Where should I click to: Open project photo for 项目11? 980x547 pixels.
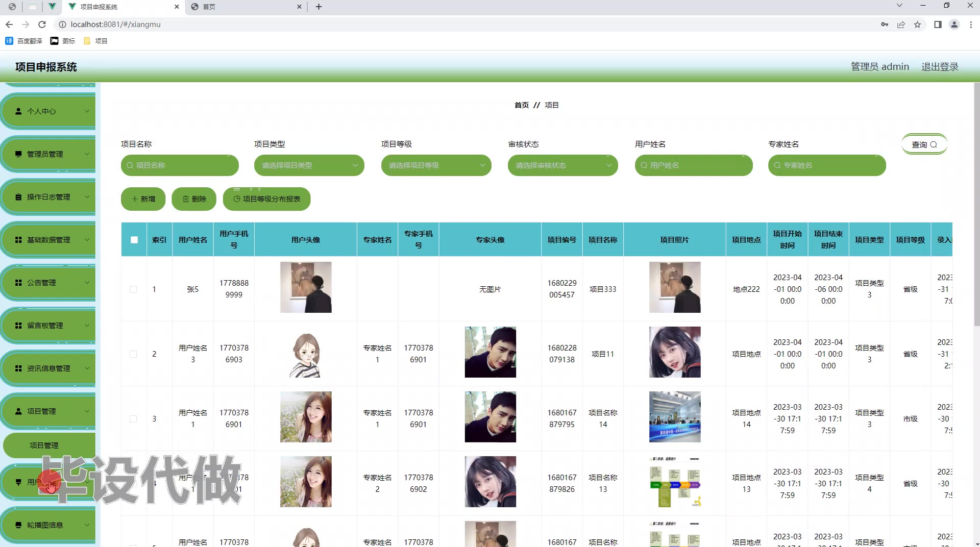pyautogui.click(x=675, y=352)
